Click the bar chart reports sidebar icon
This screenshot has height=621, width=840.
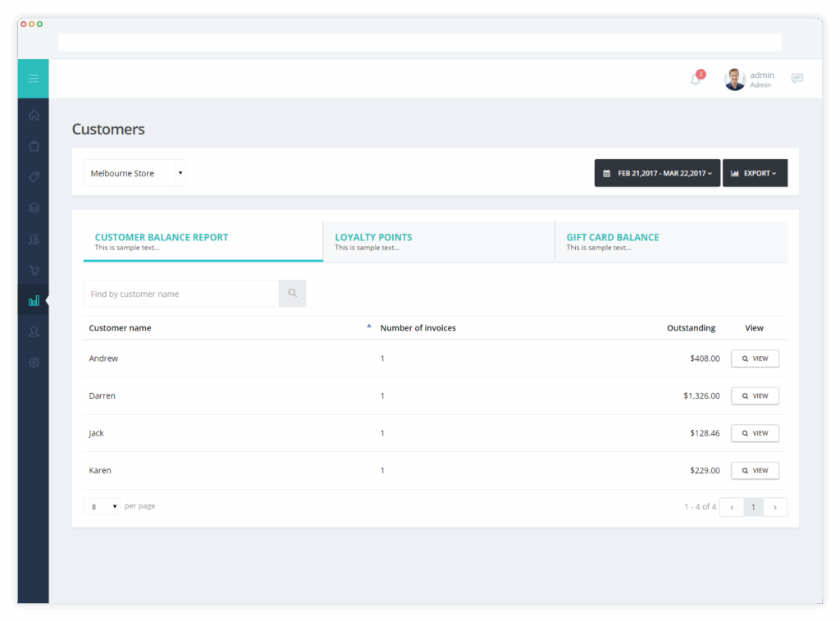[x=34, y=301]
